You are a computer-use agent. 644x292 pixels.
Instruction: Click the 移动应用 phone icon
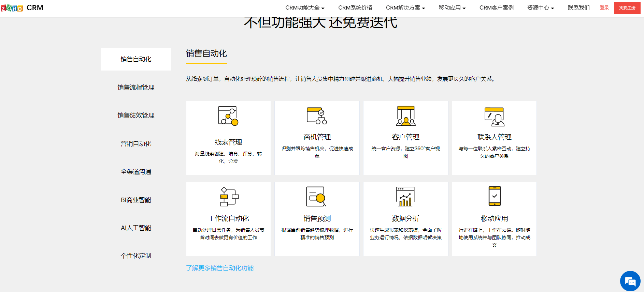pyautogui.click(x=495, y=196)
